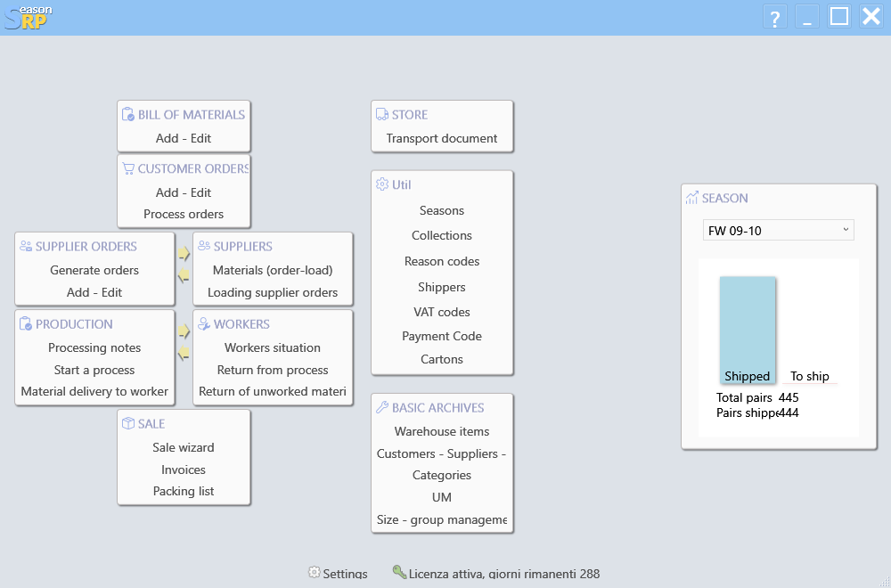Screen dimensions: 891x588
Task: Launch the Sale wizard
Action: tap(184, 447)
